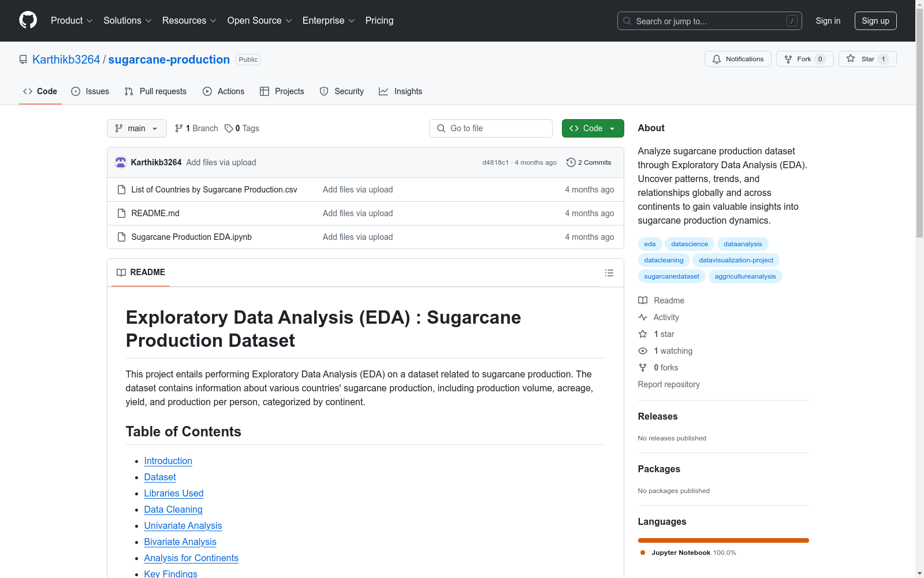Screen dimensions: 924x578
Task: Click file icon for Sugarcane Production EDA.ipynb
Action: (x=121, y=237)
